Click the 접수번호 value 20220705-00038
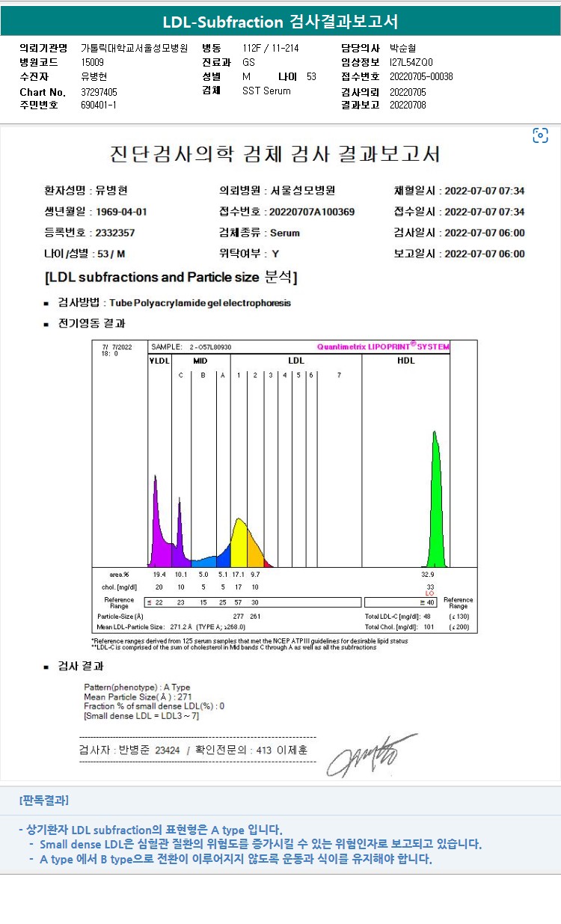 421,76
